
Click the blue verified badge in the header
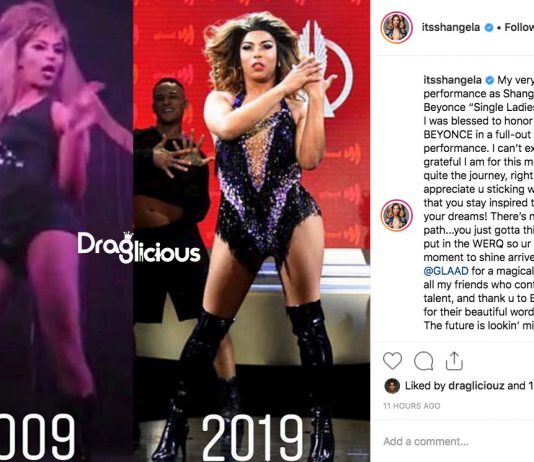click(489, 28)
